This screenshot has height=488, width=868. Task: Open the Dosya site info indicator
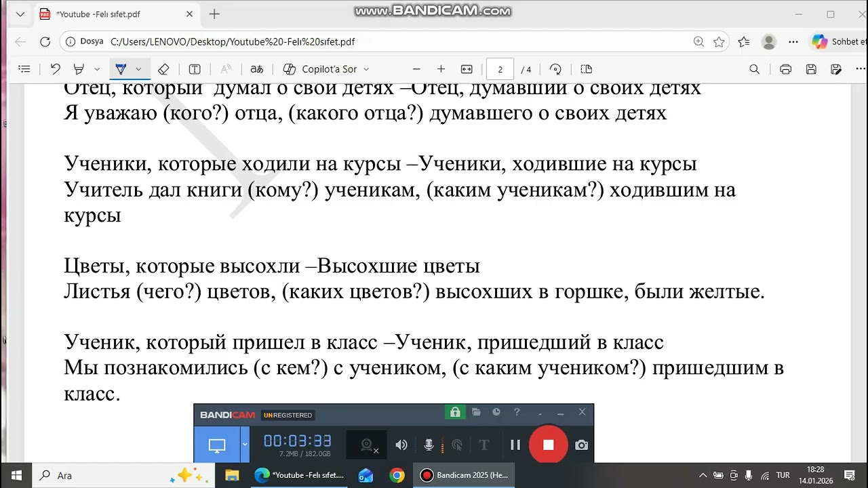(85, 41)
